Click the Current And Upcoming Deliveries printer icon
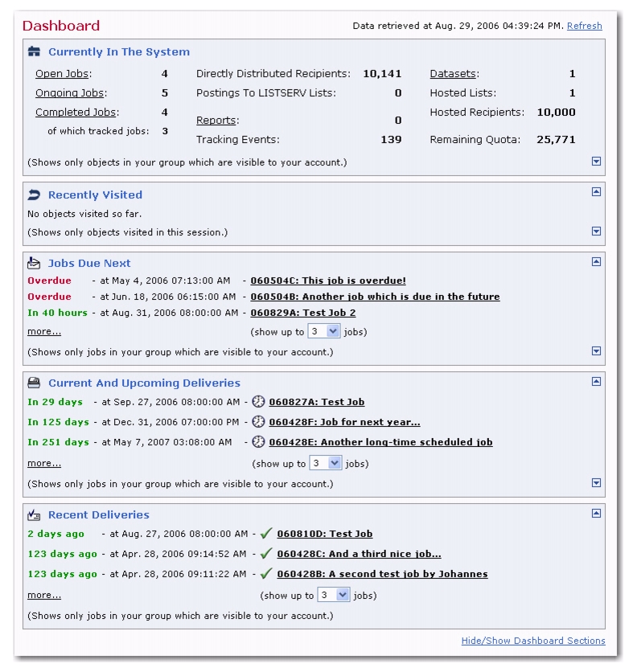This screenshot has height=672, width=629. [x=34, y=383]
